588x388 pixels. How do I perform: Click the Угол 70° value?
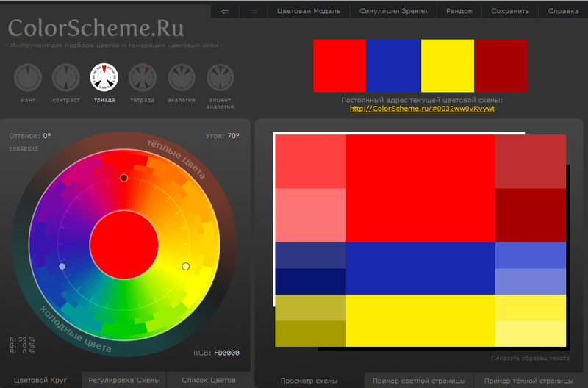point(233,136)
